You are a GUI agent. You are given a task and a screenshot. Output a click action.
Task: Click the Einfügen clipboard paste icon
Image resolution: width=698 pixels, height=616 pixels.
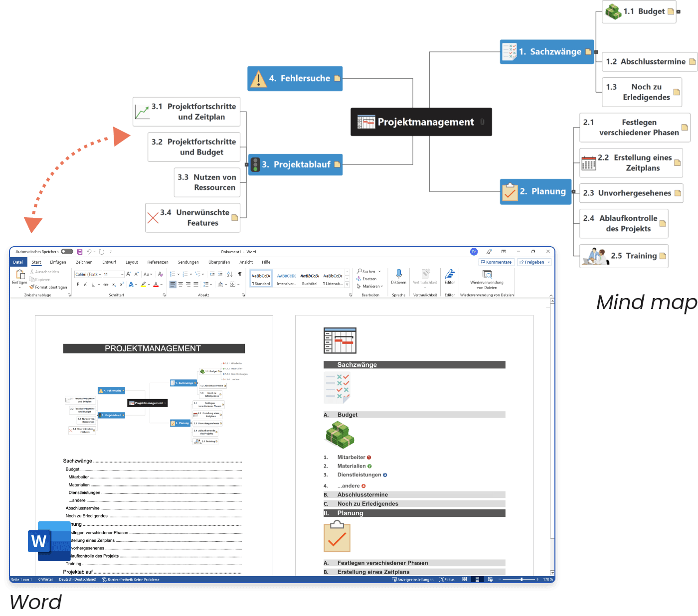[20, 274]
